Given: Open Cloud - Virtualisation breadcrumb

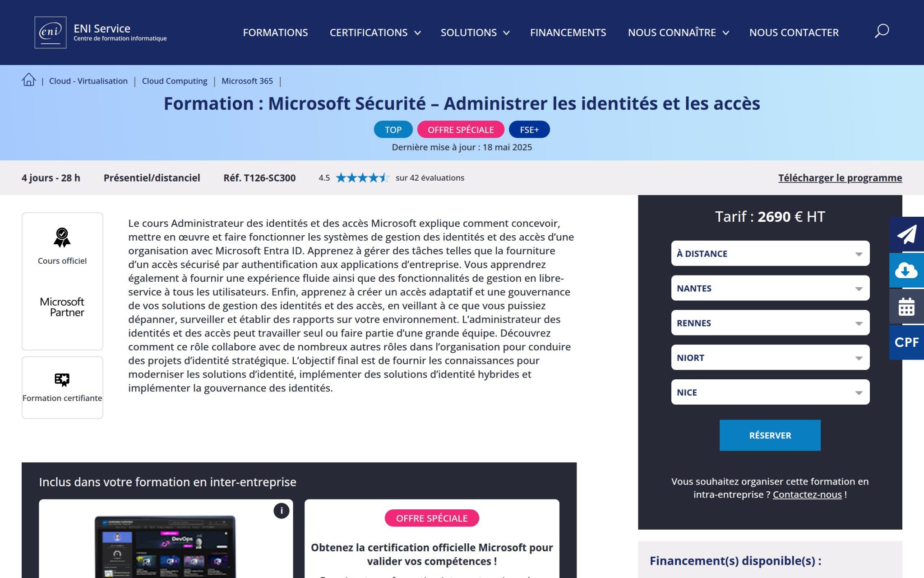Looking at the screenshot, I should [88, 81].
